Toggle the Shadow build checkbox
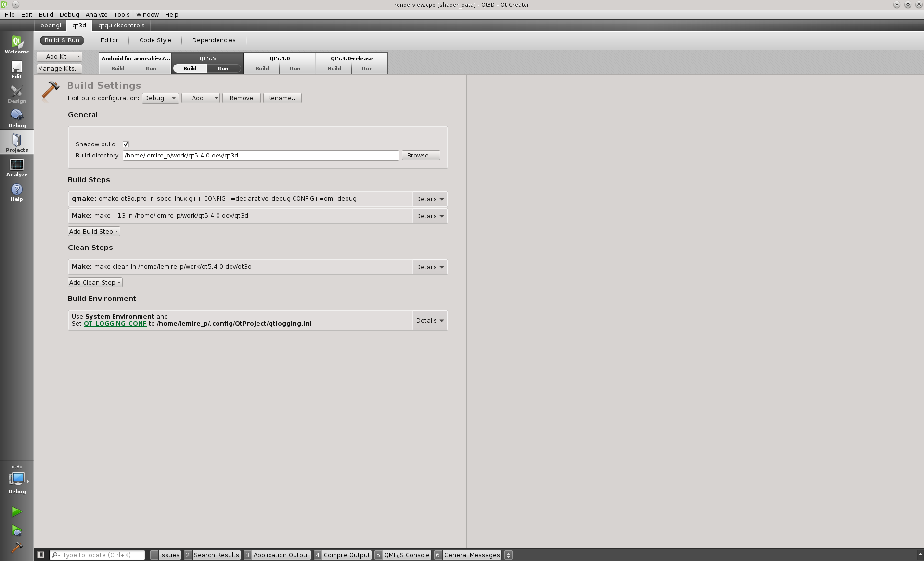This screenshot has height=561, width=924. click(x=126, y=144)
